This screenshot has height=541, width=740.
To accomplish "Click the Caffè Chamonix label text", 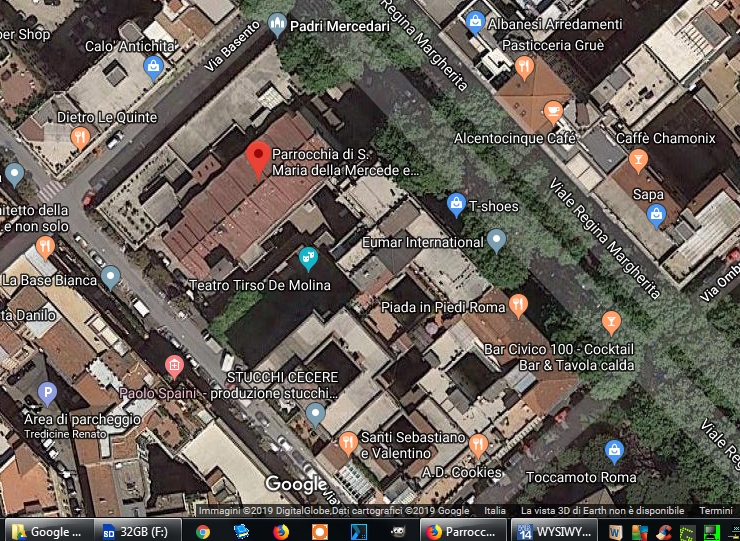I will (666, 138).
